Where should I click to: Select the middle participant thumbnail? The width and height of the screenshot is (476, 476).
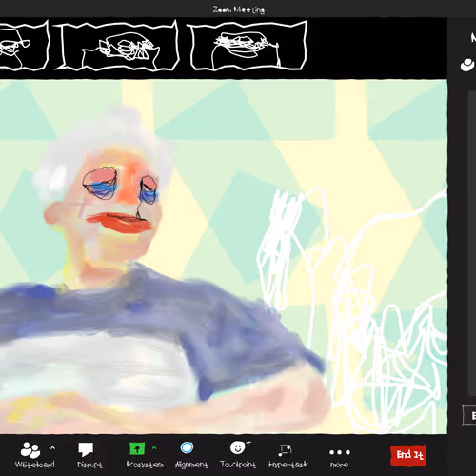[x=118, y=46]
